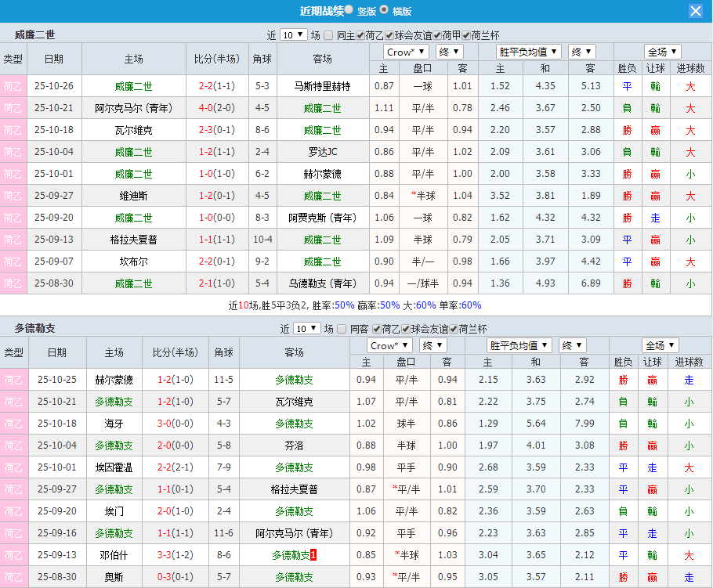Uncheck 球会友谊 in the 多德勒支 filter row
Image resolution: width=713 pixels, height=588 pixels.
pos(405,329)
